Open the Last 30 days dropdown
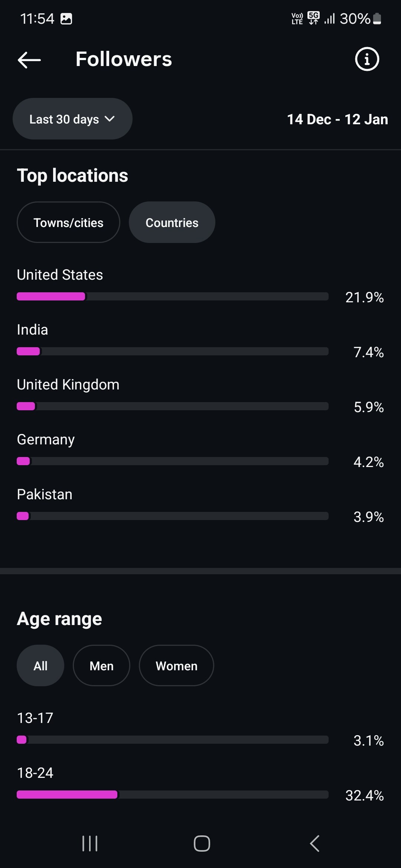The image size is (401, 868). (72, 119)
